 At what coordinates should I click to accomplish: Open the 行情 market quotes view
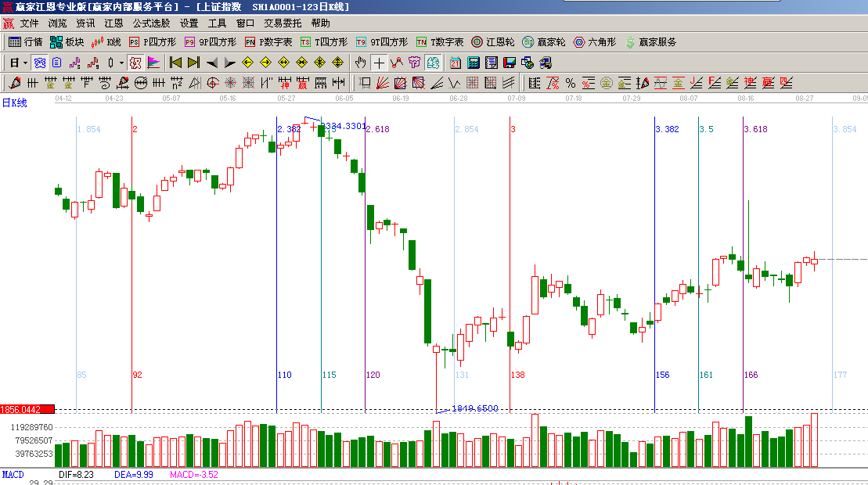point(25,42)
